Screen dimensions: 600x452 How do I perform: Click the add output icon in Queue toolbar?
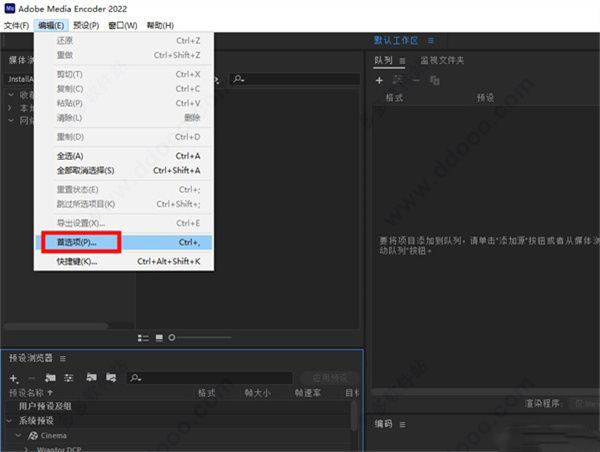(x=398, y=80)
